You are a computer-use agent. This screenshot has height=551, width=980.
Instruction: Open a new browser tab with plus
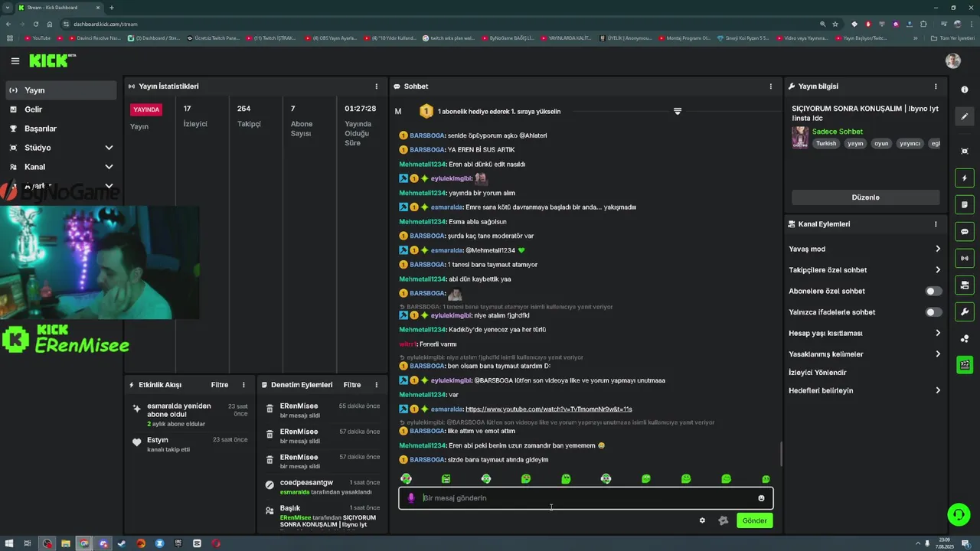112,8
